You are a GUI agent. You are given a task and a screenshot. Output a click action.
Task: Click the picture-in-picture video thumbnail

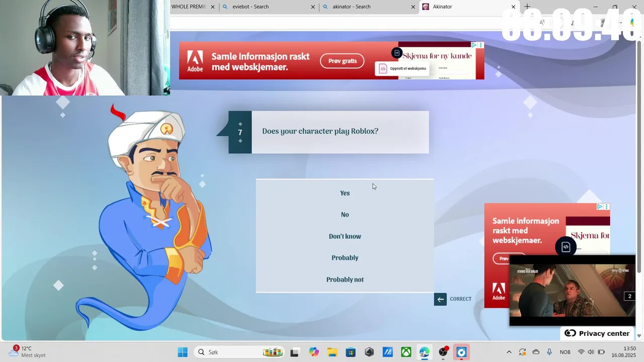coord(572,291)
